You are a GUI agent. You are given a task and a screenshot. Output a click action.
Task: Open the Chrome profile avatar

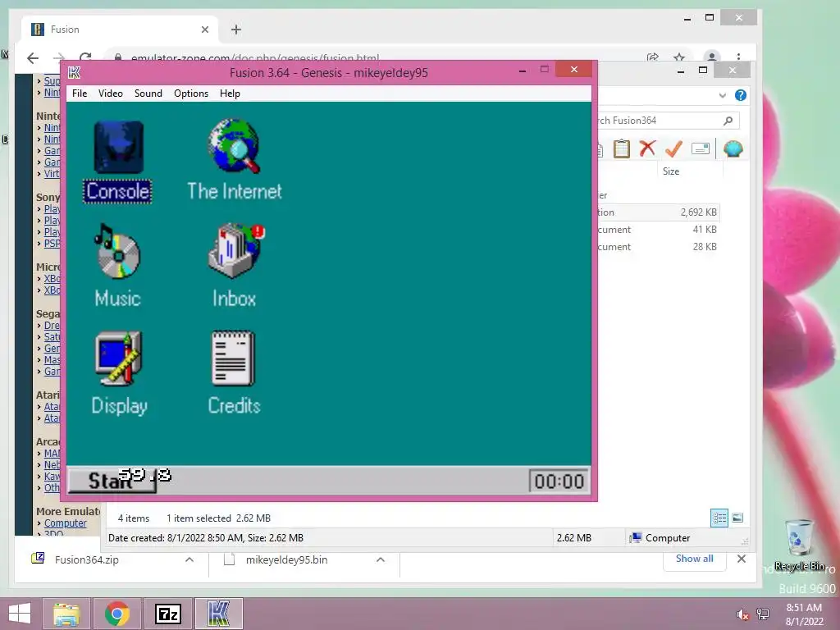click(711, 57)
